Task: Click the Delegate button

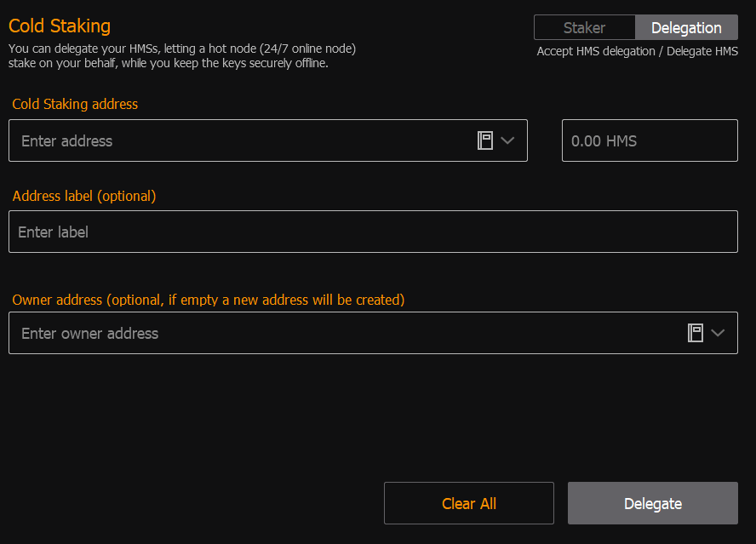Action: point(653,503)
